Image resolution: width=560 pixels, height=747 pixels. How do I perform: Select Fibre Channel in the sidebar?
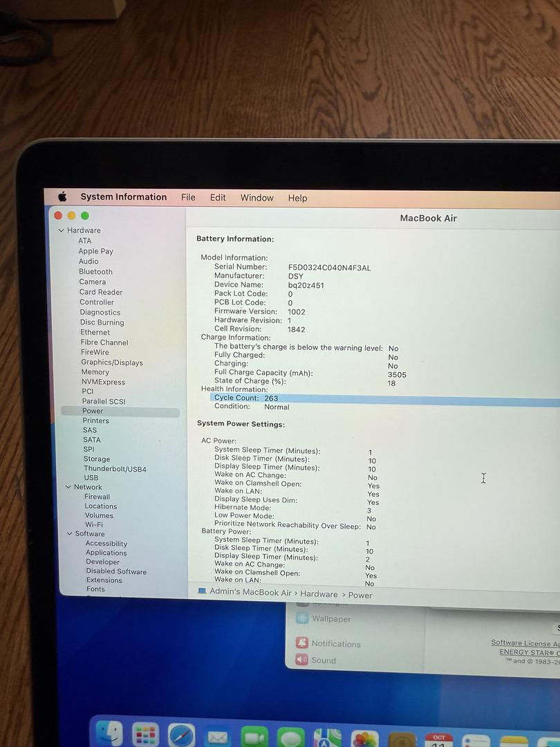click(104, 342)
